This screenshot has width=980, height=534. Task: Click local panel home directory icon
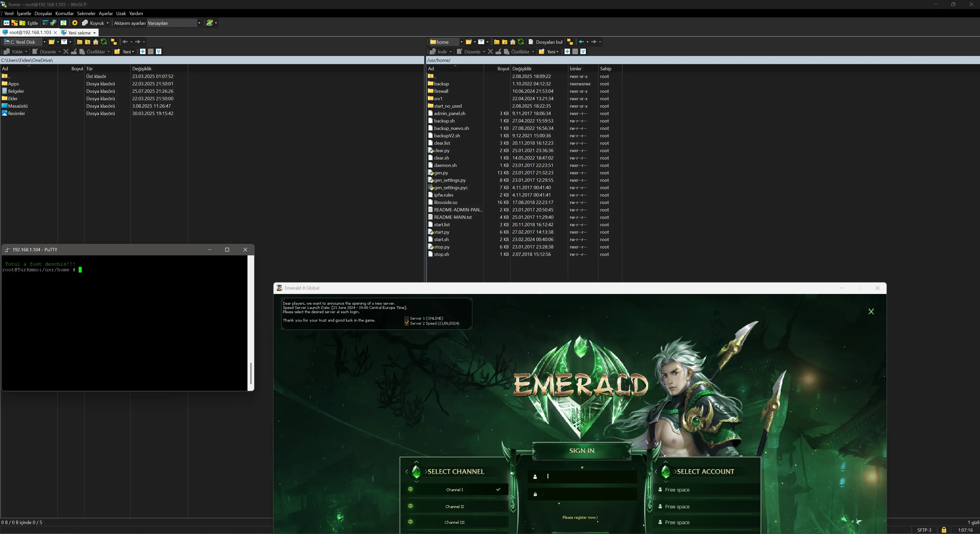click(96, 42)
